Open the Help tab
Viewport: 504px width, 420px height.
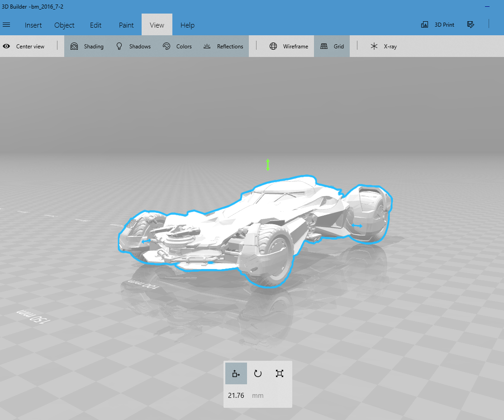pyautogui.click(x=187, y=25)
